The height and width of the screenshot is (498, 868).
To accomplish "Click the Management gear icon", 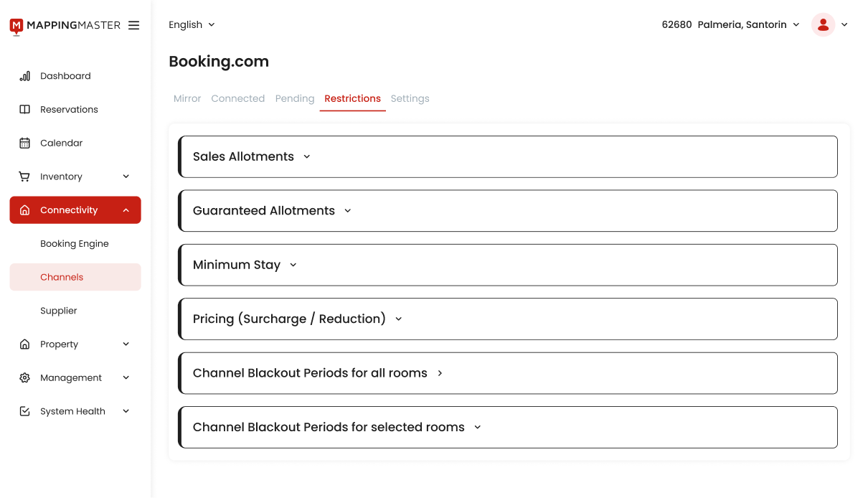I will [24, 377].
